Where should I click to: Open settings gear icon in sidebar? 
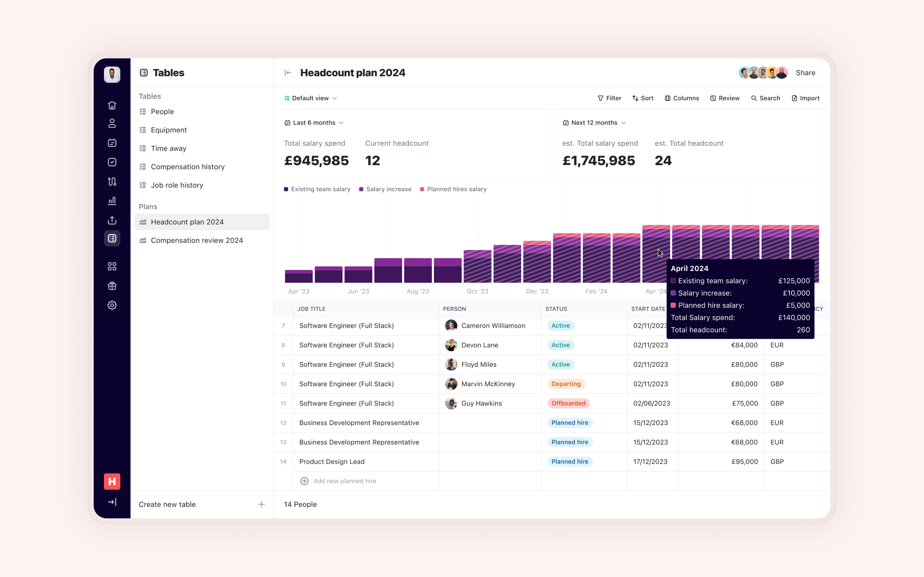pos(112,305)
